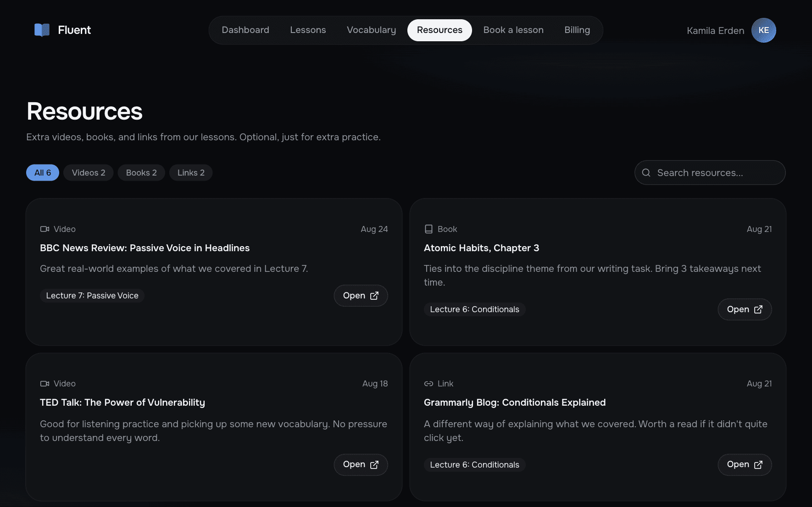Navigate to Book a lesson
The width and height of the screenshot is (812, 507).
[513, 30]
